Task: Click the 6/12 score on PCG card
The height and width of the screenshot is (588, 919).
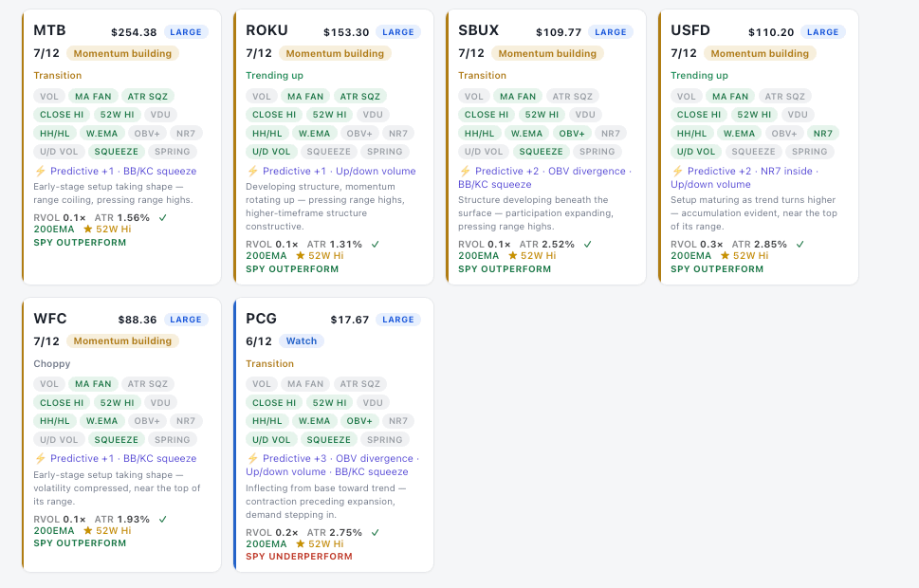Action: [x=259, y=341]
